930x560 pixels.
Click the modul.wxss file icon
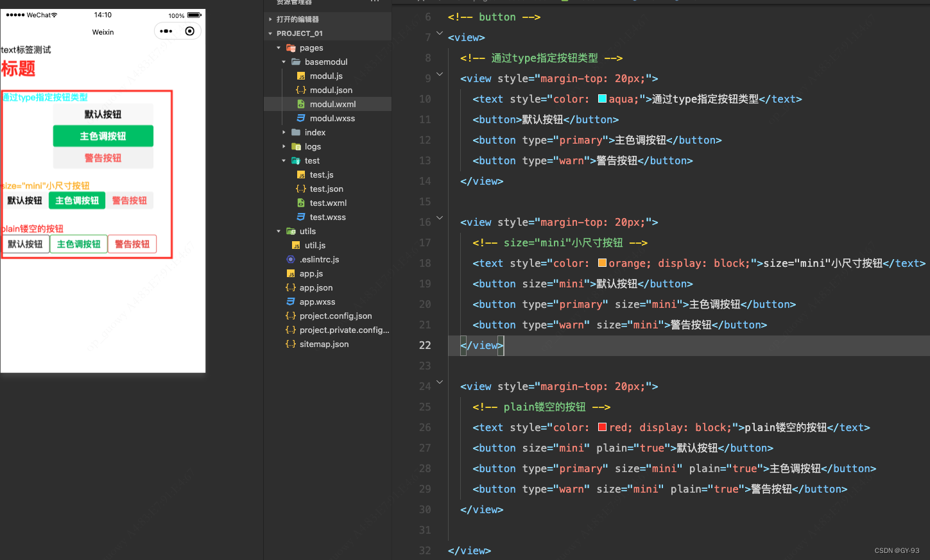(301, 118)
